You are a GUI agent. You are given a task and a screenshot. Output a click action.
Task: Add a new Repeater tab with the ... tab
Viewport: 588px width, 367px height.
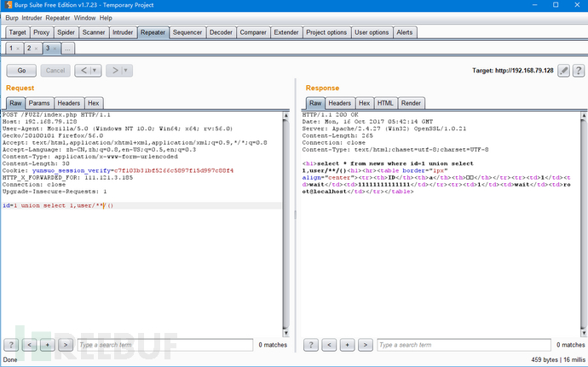67,49
